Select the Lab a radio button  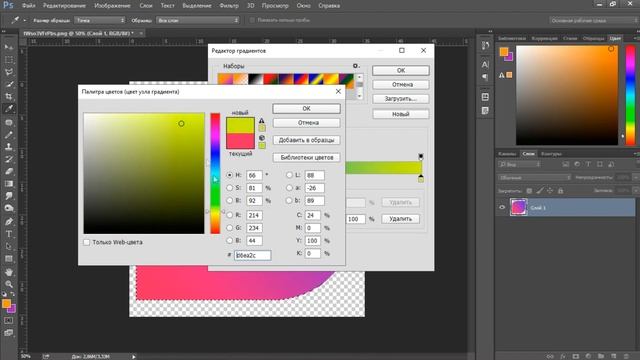pyautogui.click(x=289, y=188)
